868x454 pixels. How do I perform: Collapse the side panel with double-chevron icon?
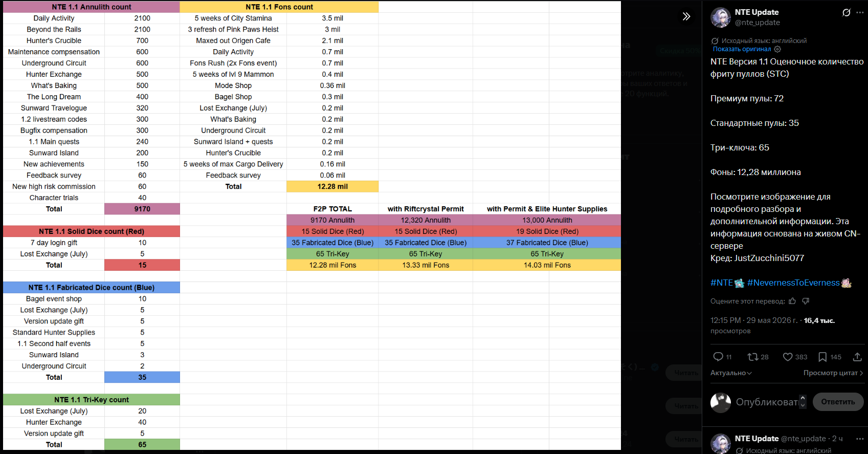(686, 16)
